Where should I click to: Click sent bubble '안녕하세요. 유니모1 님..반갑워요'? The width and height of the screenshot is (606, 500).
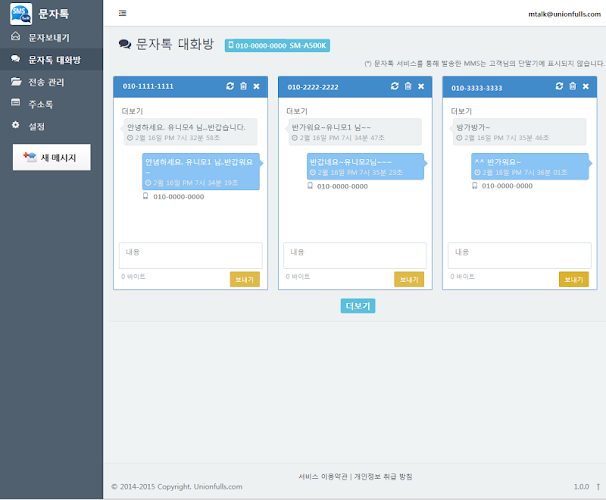pyautogui.click(x=201, y=172)
